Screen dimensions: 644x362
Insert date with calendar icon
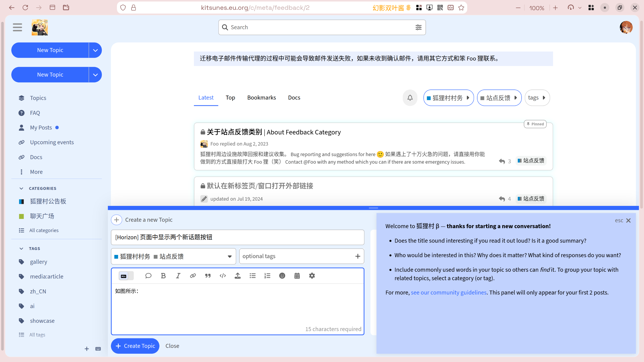(x=297, y=276)
